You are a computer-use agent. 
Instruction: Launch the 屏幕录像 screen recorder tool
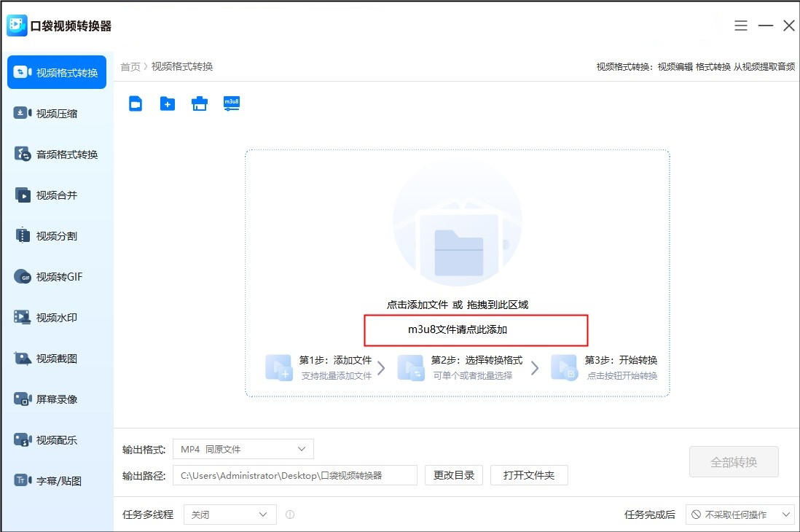(x=58, y=399)
